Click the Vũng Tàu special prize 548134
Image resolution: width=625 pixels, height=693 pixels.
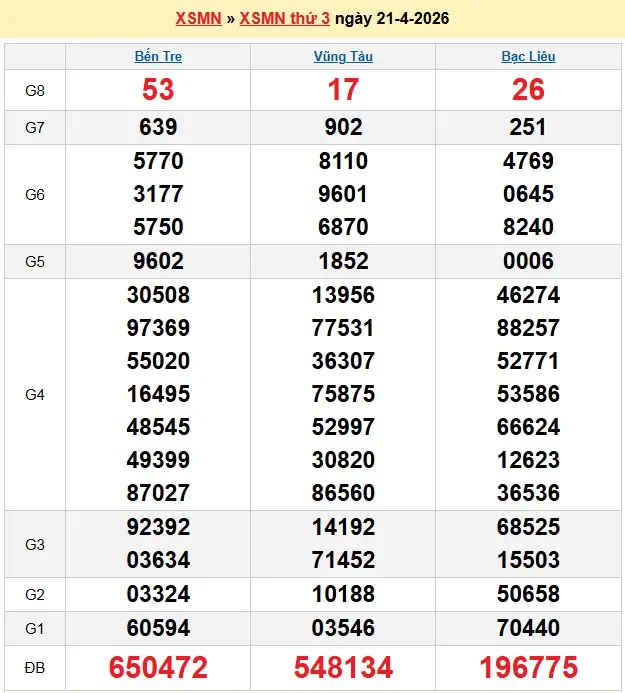[x=343, y=667]
